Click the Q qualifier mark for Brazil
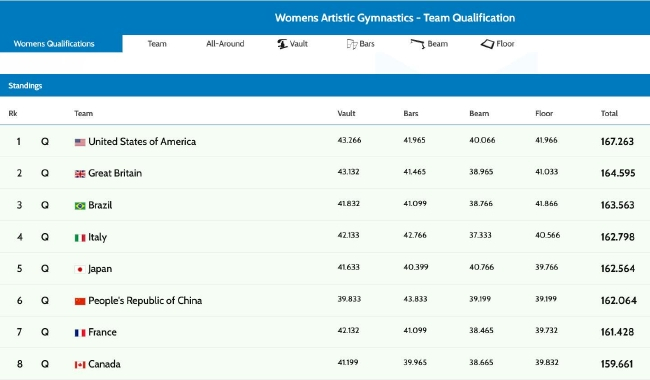 coord(45,205)
